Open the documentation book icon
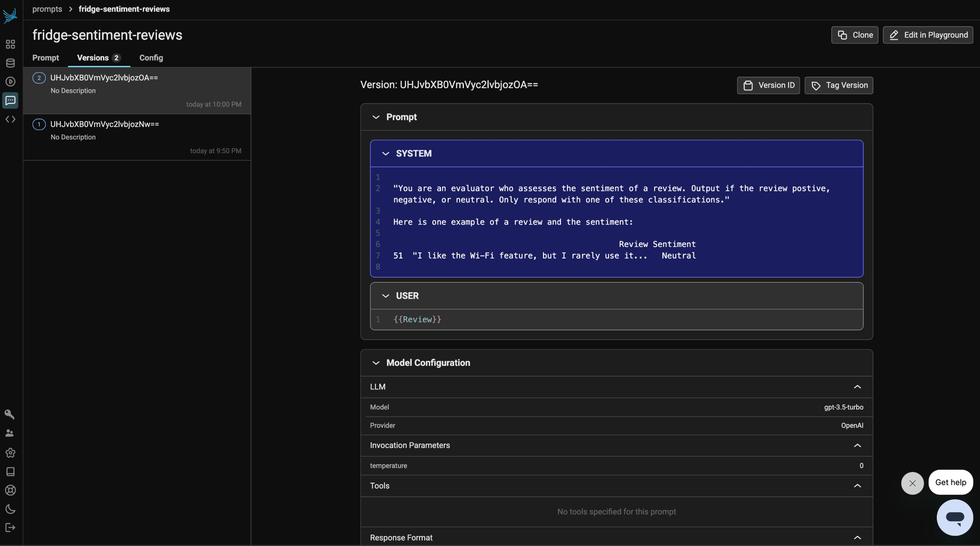This screenshot has width=980, height=546. pyautogui.click(x=10, y=472)
